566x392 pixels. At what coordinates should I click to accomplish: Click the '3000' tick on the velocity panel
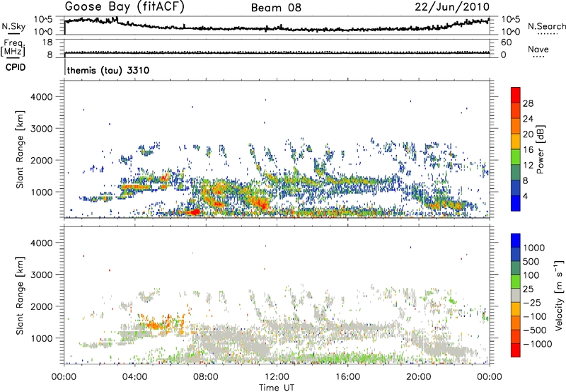(42, 275)
